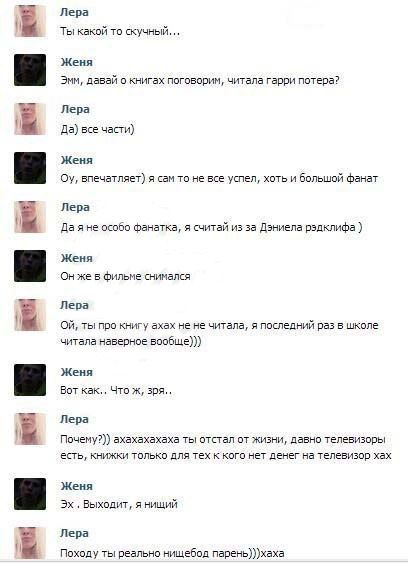The height and width of the screenshot is (563, 408).
Task: Click Женя's avatar next to 'Оу, впечатляет)'
Action: point(30,168)
